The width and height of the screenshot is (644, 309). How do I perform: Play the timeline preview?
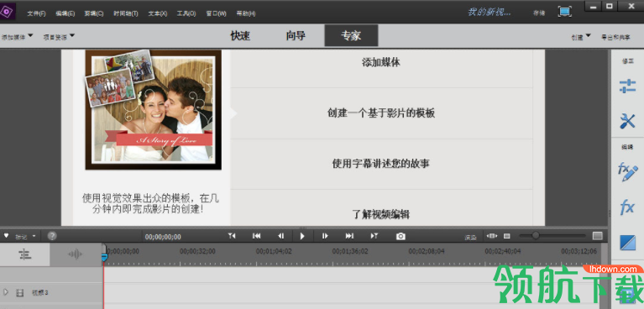click(x=303, y=236)
